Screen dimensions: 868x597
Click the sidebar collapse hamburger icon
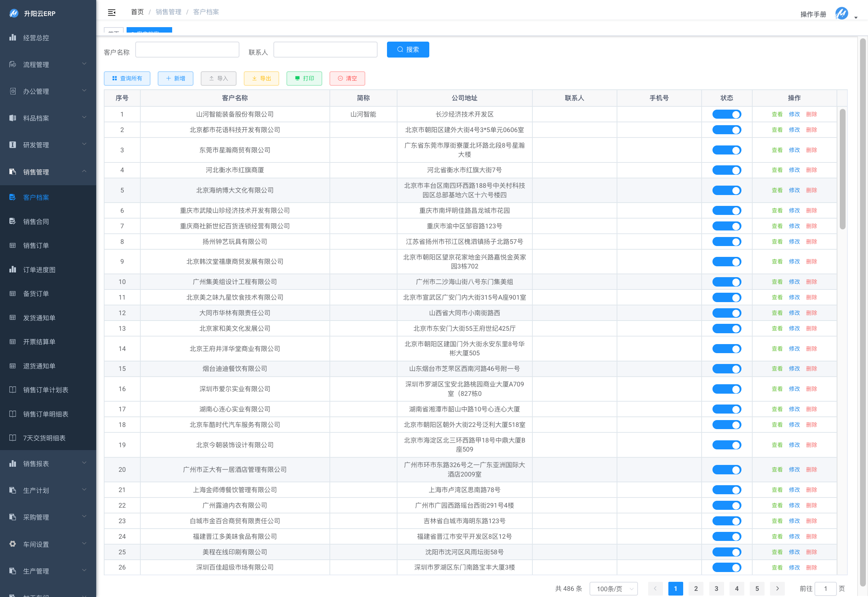[111, 12]
